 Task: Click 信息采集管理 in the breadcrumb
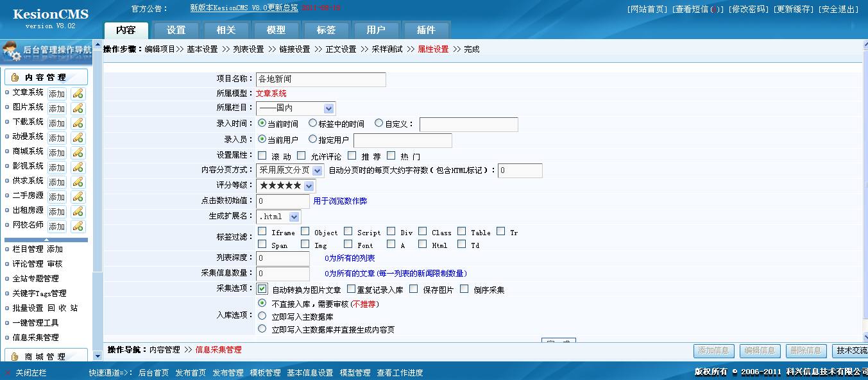pyautogui.click(x=218, y=350)
